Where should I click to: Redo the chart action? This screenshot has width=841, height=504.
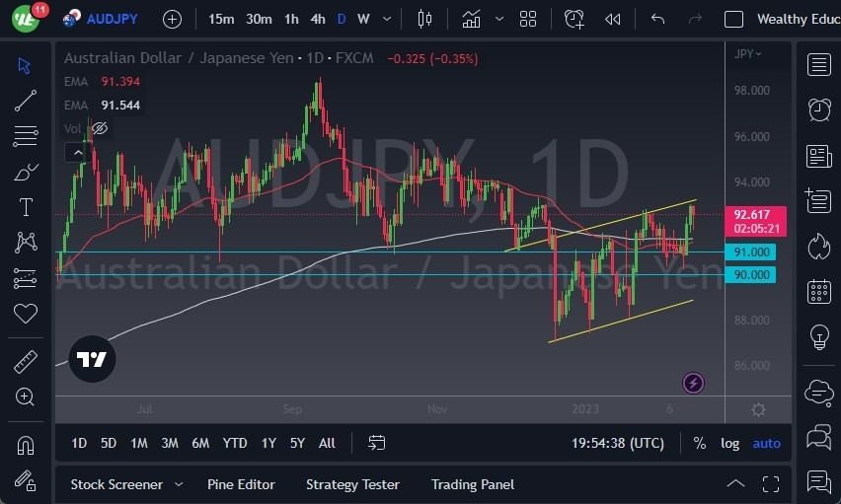pos(695,20)
